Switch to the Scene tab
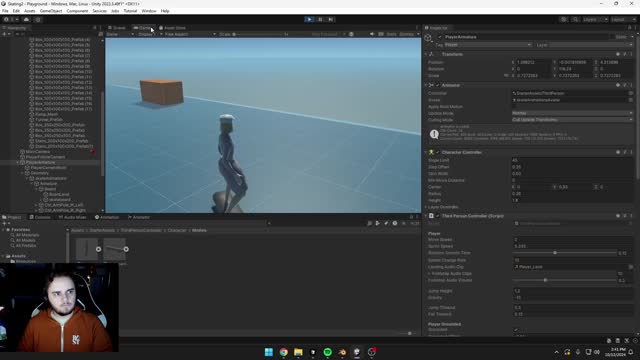 point(117,28)
